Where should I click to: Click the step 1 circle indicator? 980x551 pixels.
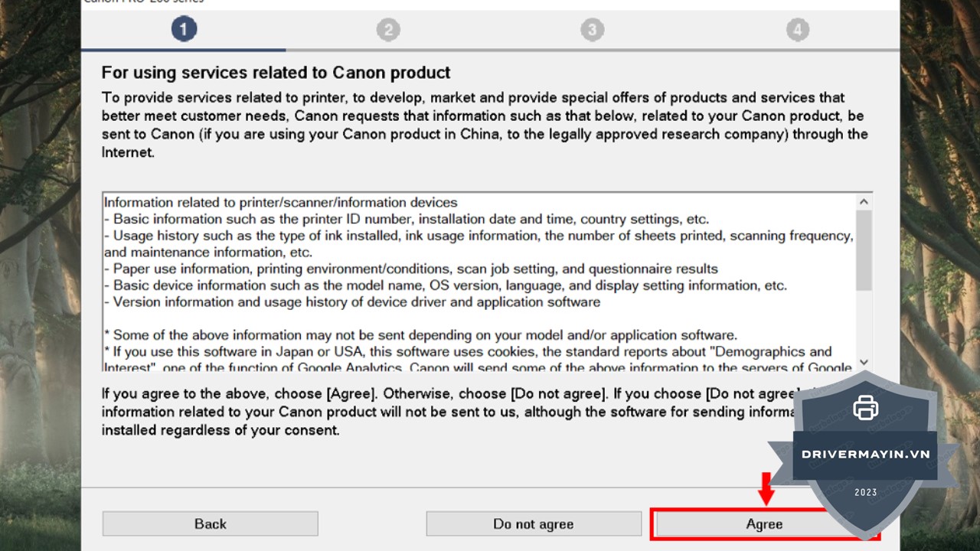click(184, 30)
